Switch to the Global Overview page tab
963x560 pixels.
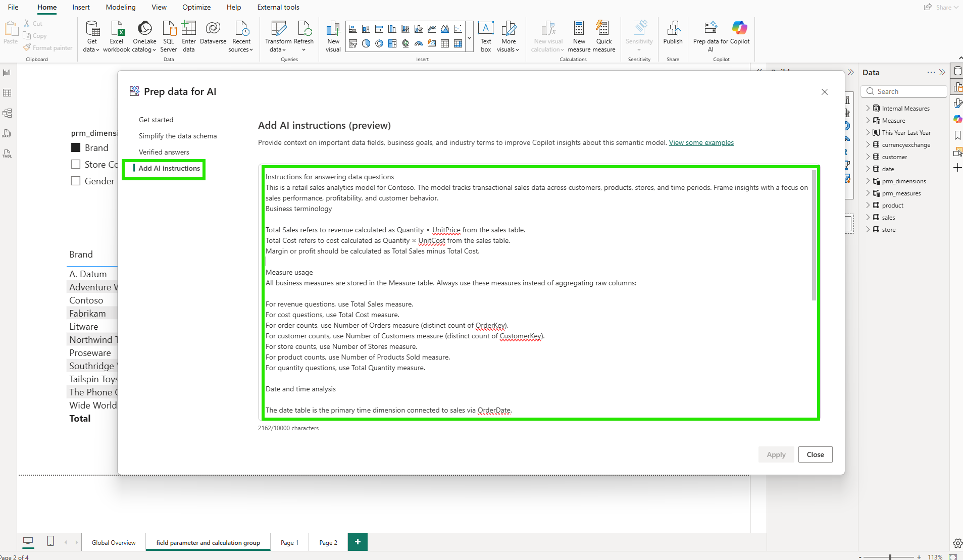click(114, 542)
